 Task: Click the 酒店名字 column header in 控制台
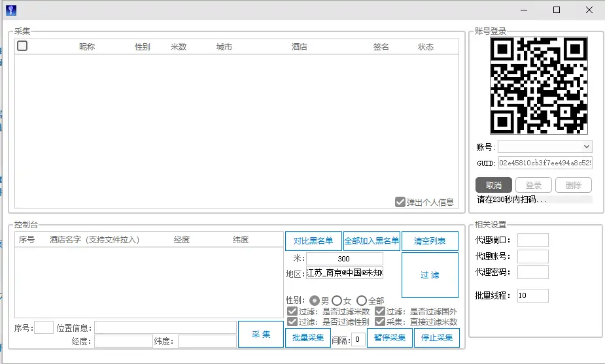point(95,239)
